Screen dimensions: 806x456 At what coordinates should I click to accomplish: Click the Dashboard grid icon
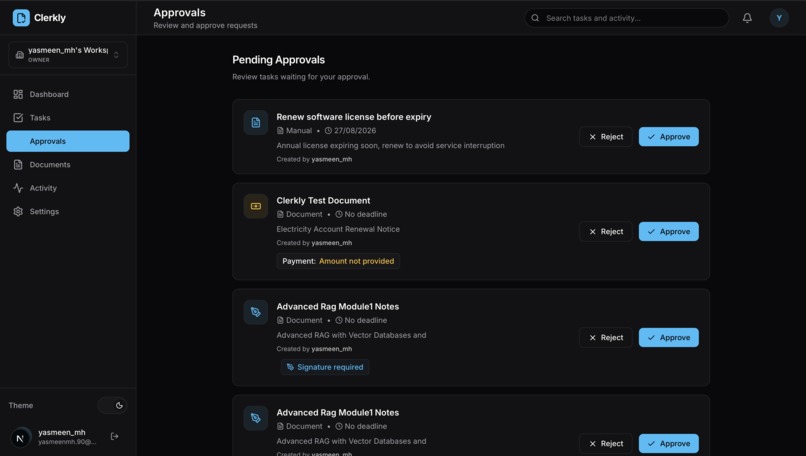tap(18, 94)
